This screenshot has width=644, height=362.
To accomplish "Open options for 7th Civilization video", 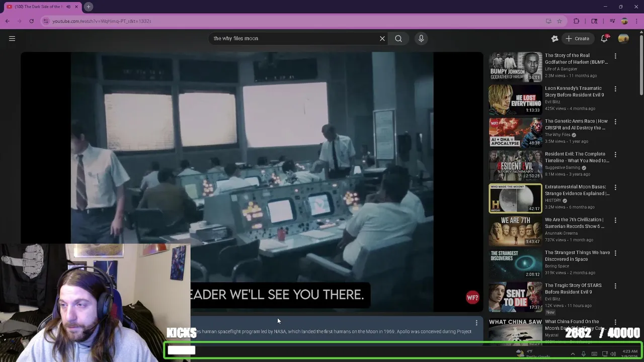I will (615, 220).
